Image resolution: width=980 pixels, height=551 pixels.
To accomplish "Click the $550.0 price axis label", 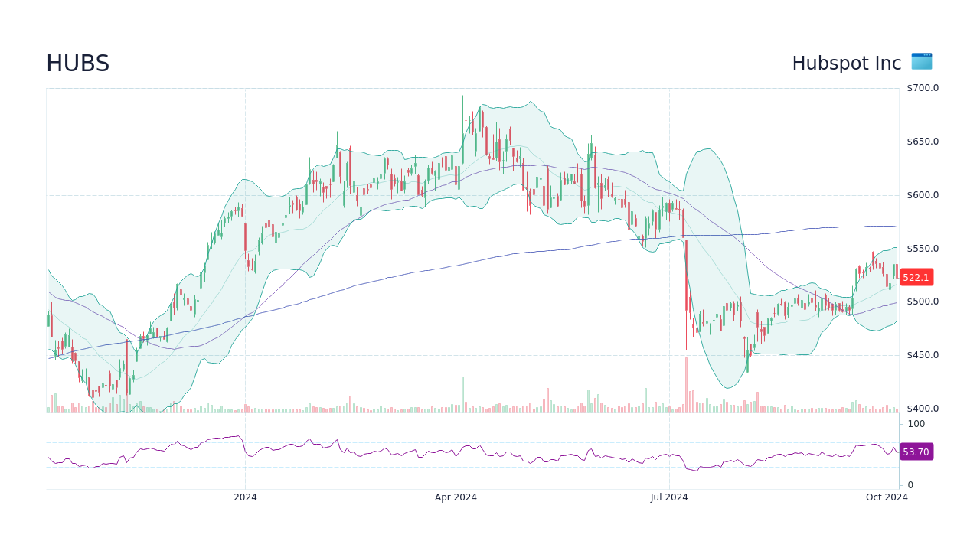I will (923, 249).
